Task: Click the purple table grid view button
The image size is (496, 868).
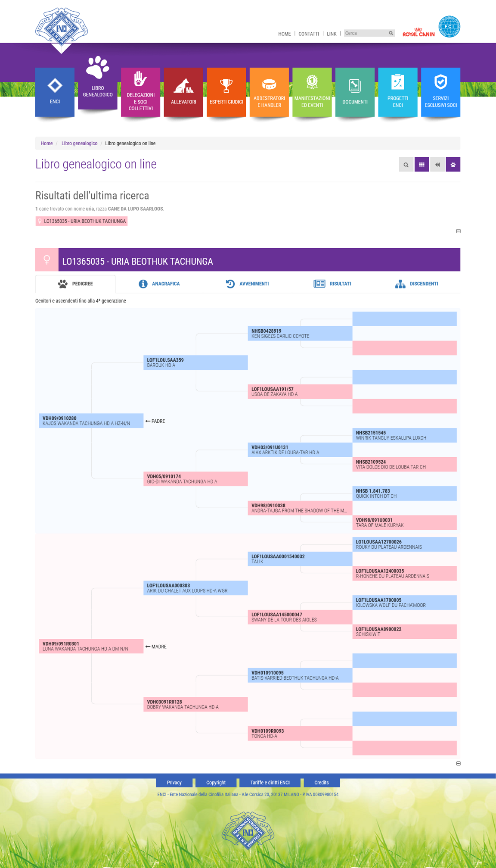Action: coord(422,165)
